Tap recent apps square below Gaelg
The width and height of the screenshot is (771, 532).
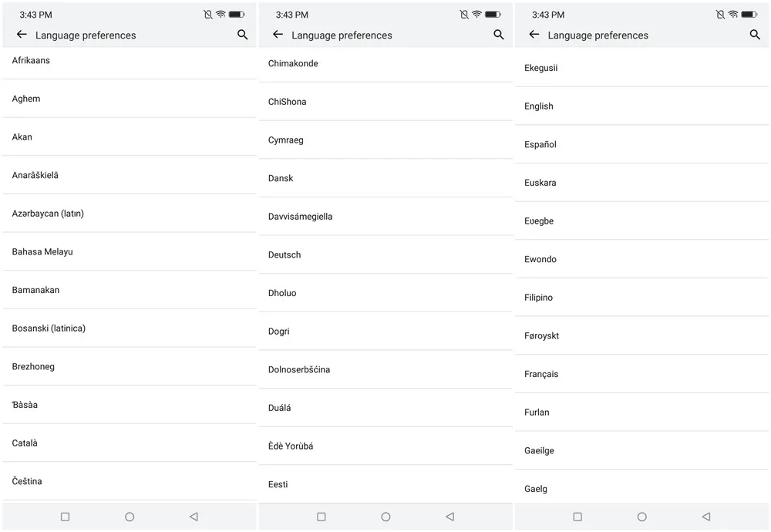[577, 517]
